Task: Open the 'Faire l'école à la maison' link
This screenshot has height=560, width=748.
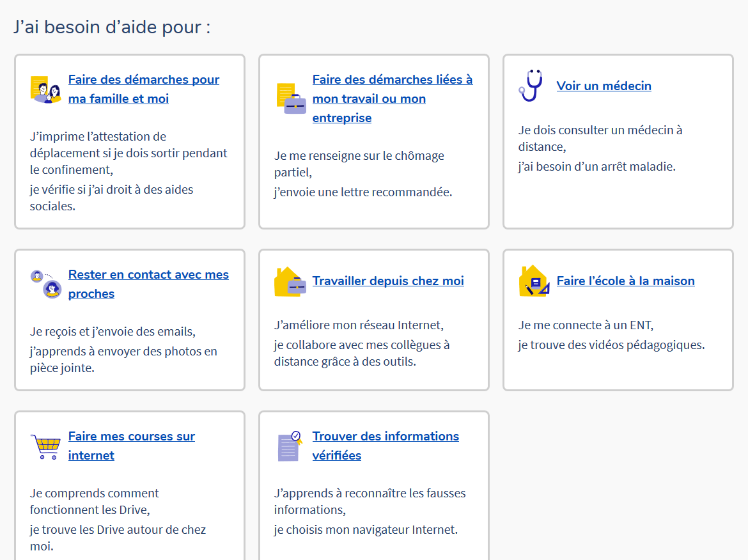Action: [625, 281]
